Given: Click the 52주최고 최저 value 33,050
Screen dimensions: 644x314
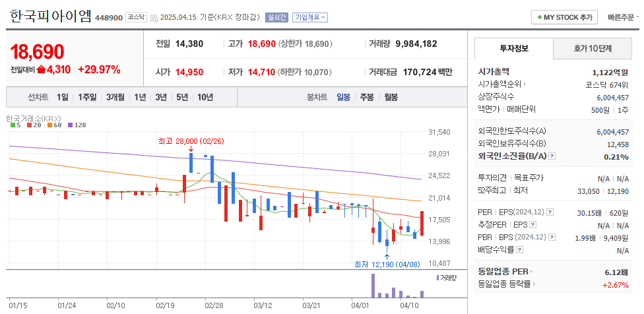Looking at the screenshot, I should 588,191.
